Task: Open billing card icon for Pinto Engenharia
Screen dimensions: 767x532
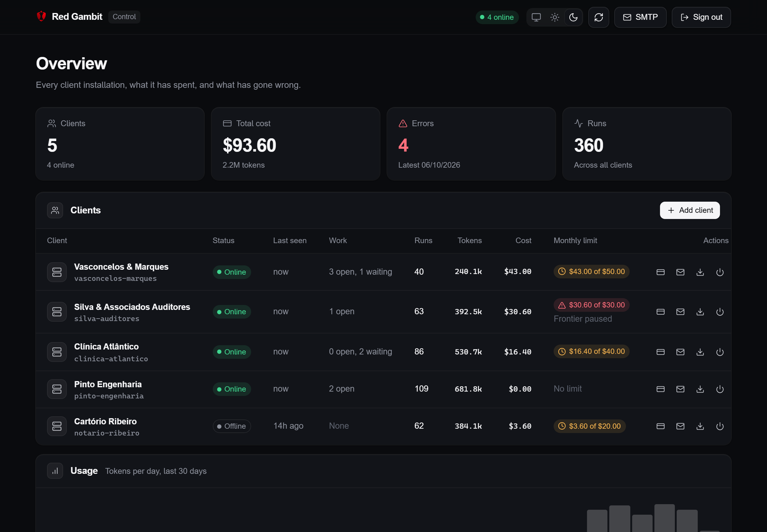Action: [x=660, y=389]
